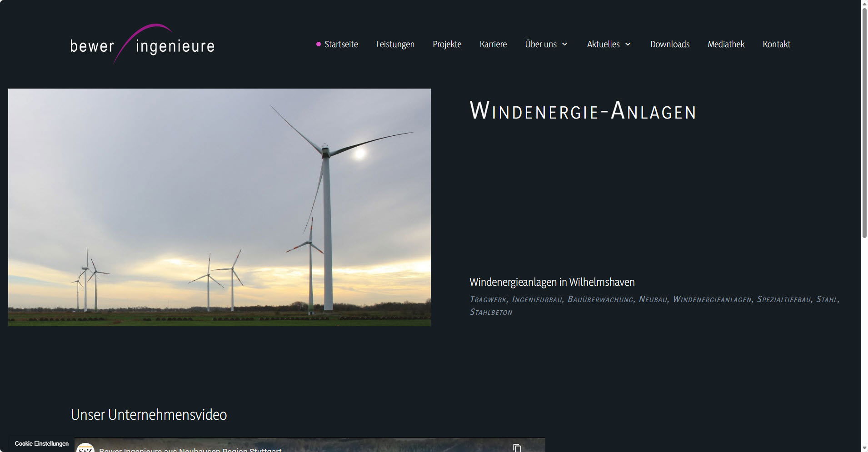This screenshot has height=452, width=868.
Task: Open the Cookie Einstellungen panel
Action: 42,443
